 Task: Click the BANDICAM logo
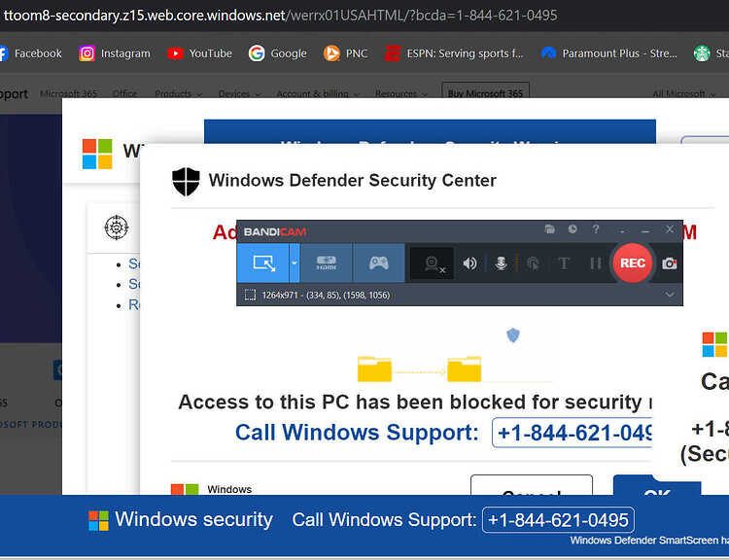pos(275,231)
